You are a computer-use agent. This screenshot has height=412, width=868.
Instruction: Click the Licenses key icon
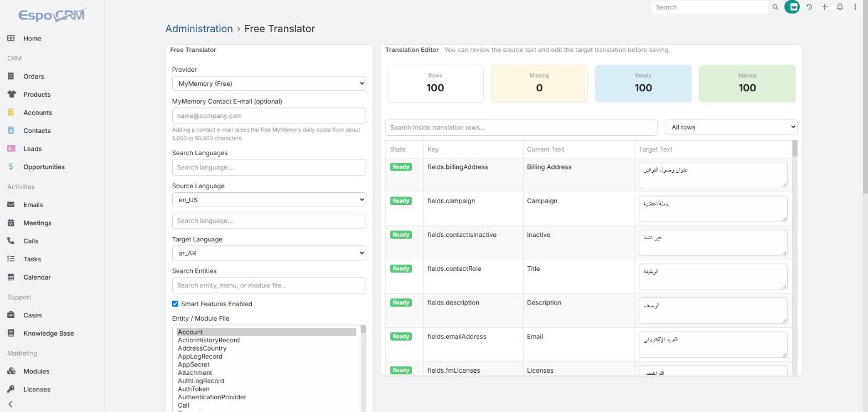coord(11,389)
